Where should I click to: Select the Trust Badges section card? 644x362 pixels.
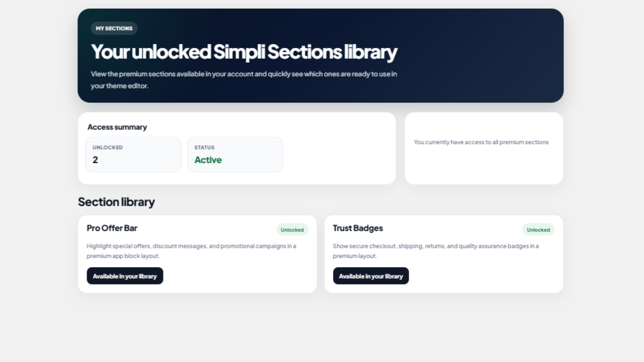point(443,253)
